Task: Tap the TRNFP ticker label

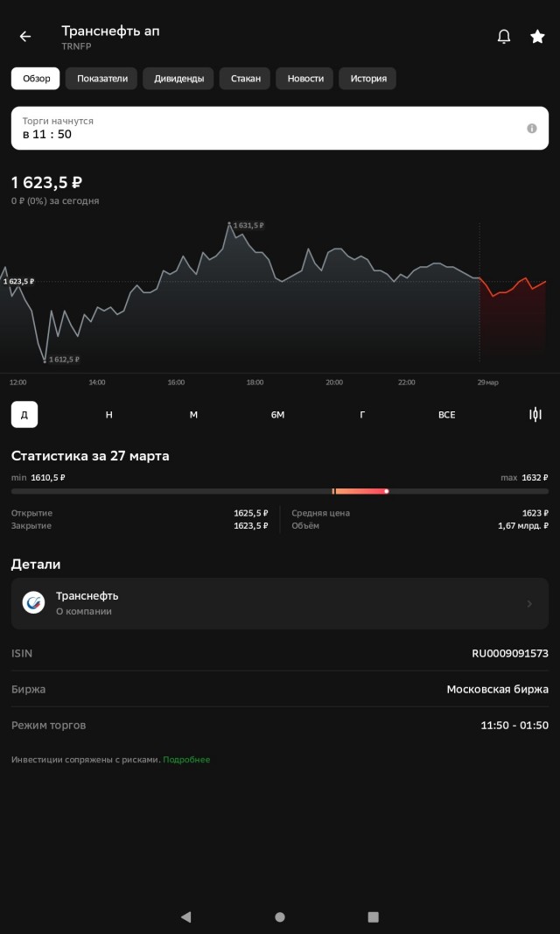Action: tap(76, 46)
